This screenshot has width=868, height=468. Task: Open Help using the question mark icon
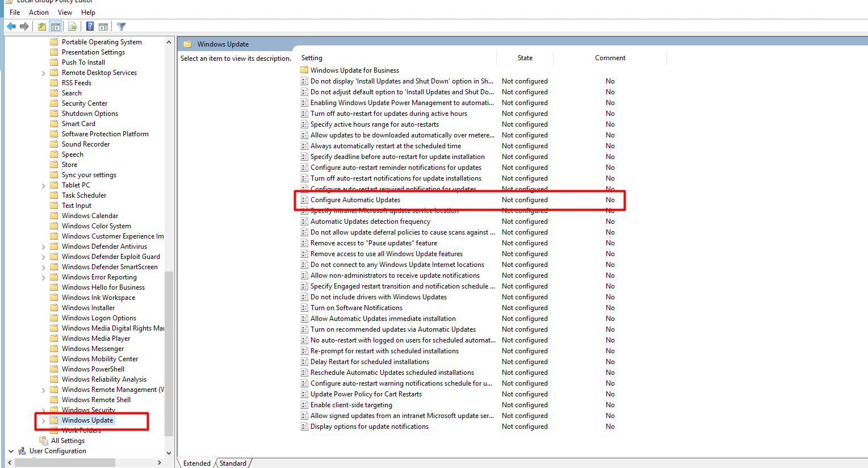tap(90, 26)
